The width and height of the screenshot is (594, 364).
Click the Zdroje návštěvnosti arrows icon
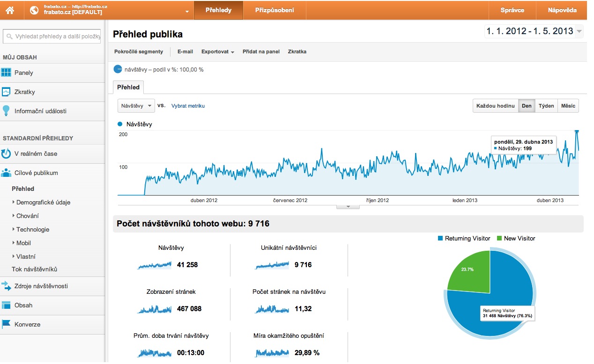pyautogui.click(x=6, y=286)
